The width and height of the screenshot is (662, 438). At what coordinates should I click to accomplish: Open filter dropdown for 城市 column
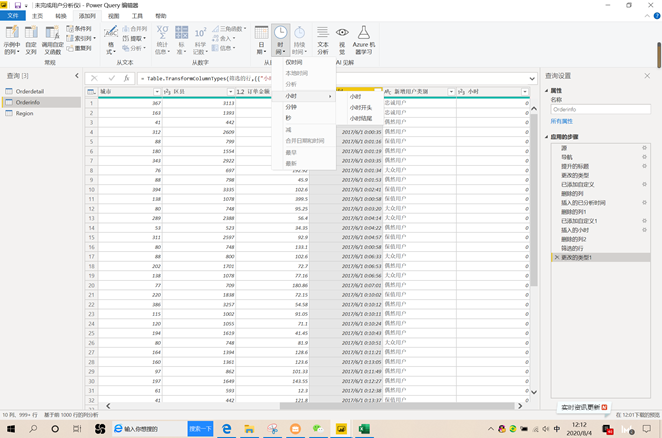pos(157,92)
